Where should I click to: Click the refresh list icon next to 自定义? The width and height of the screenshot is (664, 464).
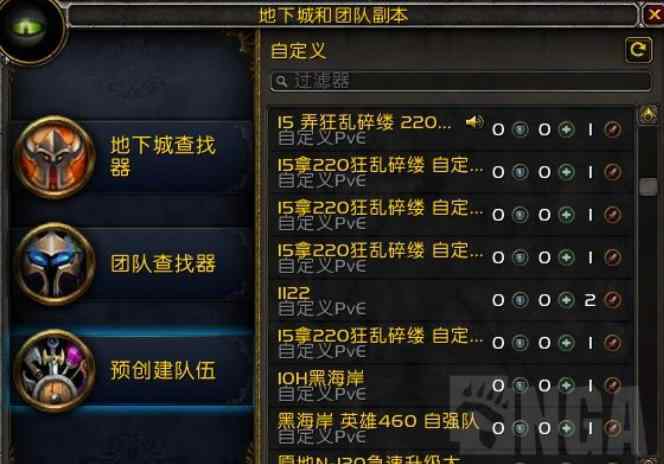pyautogui.click(x=639, y=50)
